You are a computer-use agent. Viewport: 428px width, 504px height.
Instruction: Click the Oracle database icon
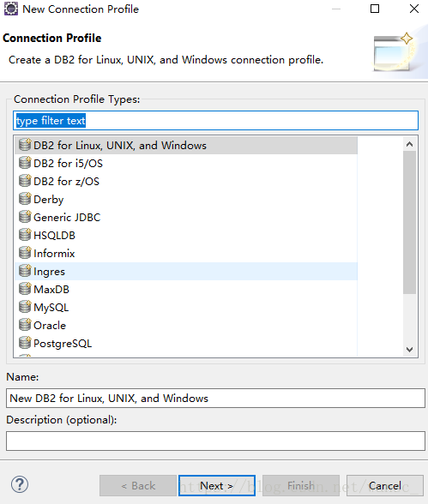click(25, 325)
